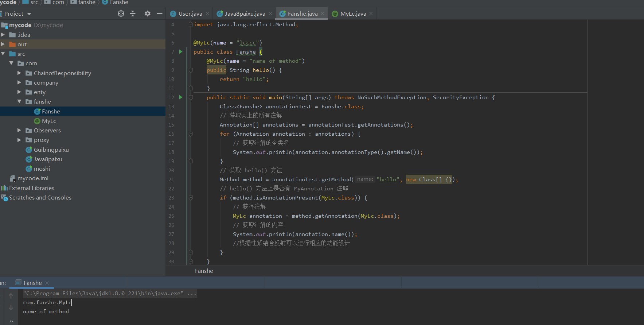This screenshot has width=644, height=325.
Task: Close the MyLc.java tab
Action: pyautogui.click(x=371, y=14)
